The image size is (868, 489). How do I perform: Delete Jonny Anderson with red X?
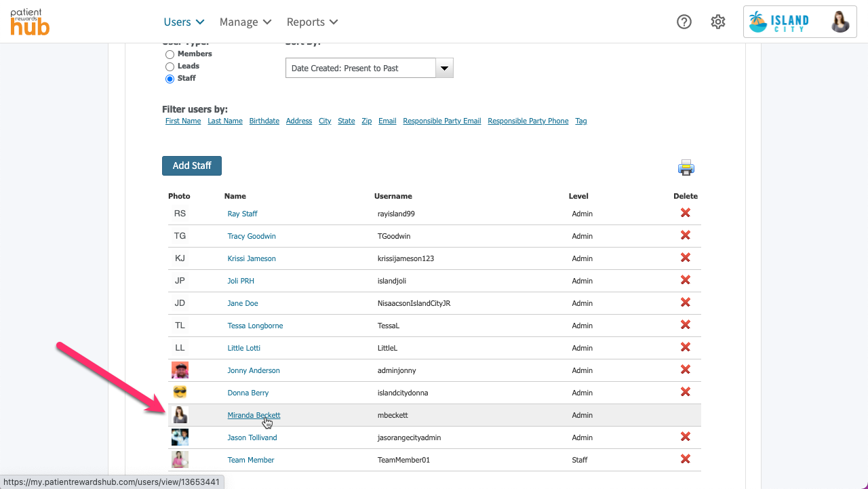click(x=686, y=370)
